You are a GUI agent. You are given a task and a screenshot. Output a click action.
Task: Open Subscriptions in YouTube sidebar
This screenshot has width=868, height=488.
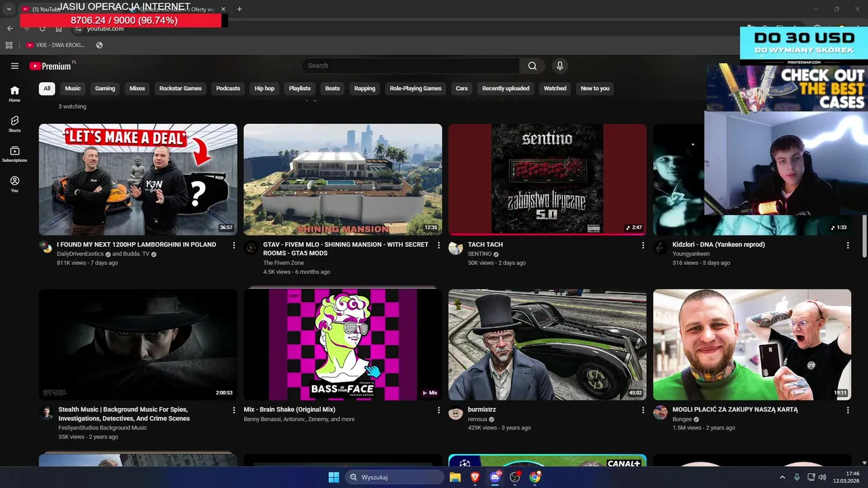click(x=14, y=154)
